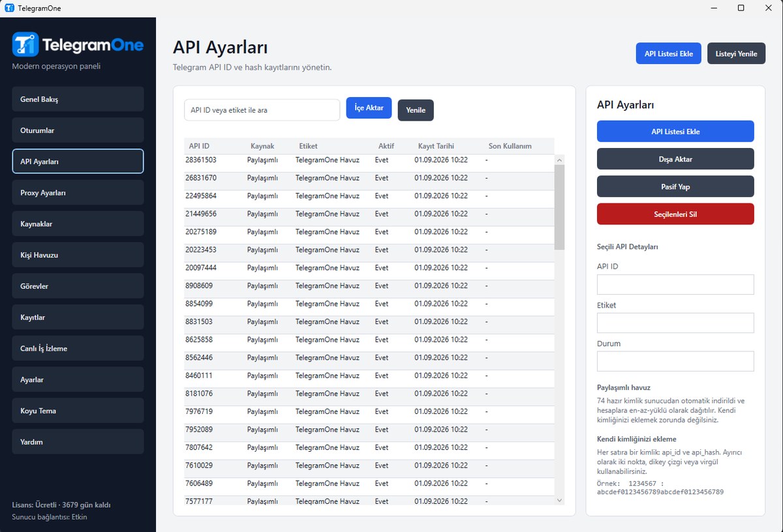Click API Listesi Ekle in right panel
Viewport: 783px width, 532px height.
click(675, 131)
